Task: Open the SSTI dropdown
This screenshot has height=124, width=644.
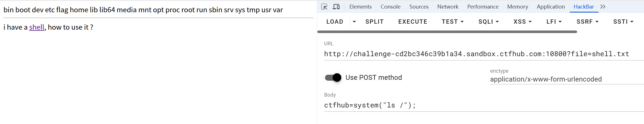Action: [623, 22]
